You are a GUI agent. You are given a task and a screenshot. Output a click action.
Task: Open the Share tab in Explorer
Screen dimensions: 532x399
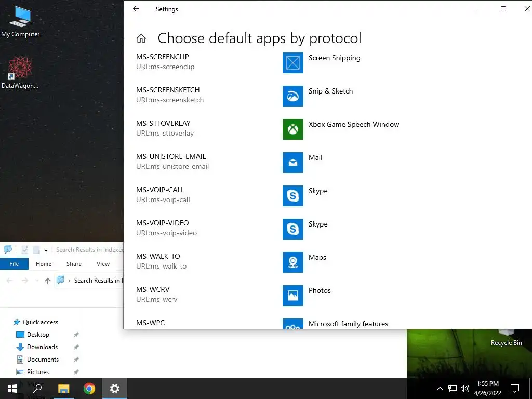74,263
